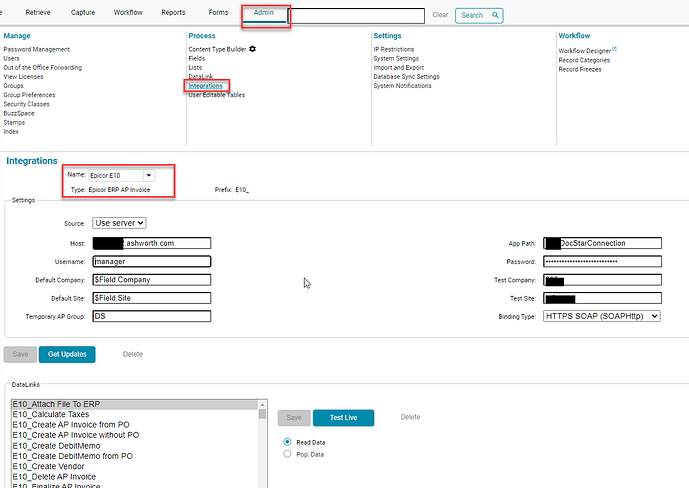Open the Retrieve tab

click(38, 12)
